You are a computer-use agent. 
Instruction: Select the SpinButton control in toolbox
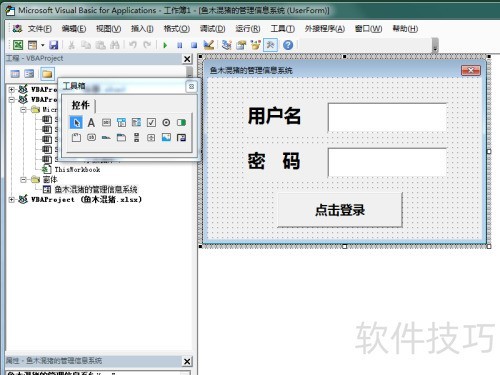coord(151,137)
